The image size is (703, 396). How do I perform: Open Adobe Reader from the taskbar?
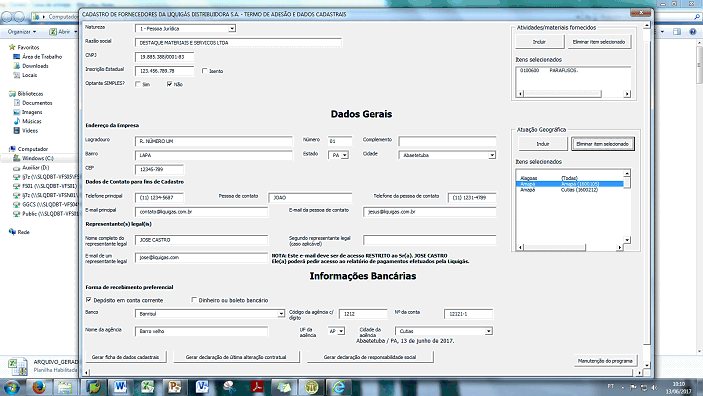click(x=257, y=387)
